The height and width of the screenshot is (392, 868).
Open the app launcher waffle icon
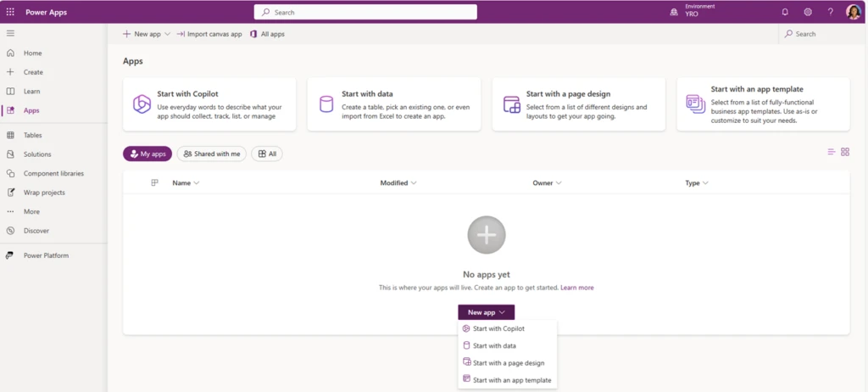coord(10,12)
